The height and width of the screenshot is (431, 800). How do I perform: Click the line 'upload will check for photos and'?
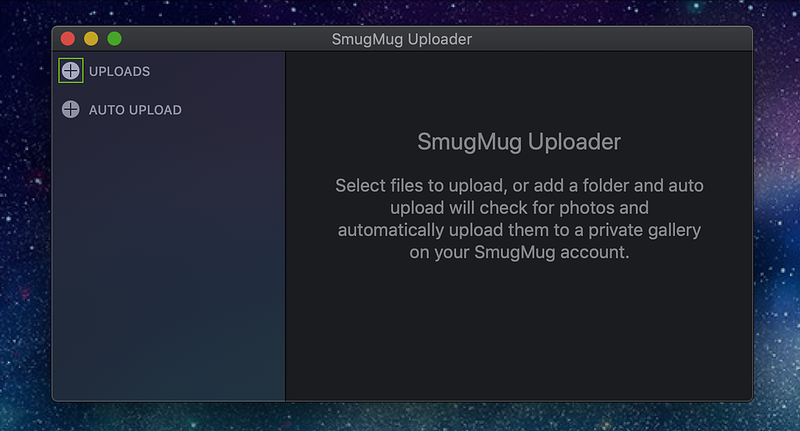pos(519,208)
